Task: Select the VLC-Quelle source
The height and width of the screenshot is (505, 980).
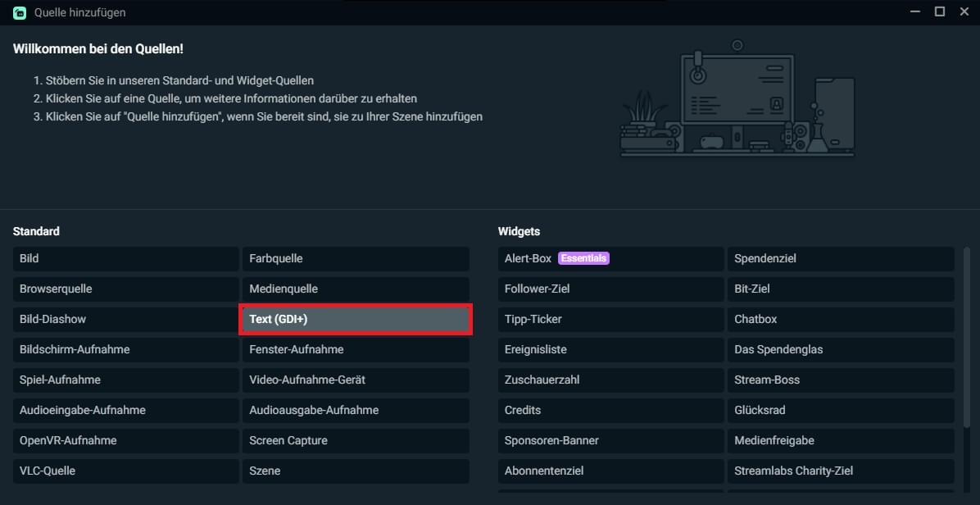Action: point(125,471)
